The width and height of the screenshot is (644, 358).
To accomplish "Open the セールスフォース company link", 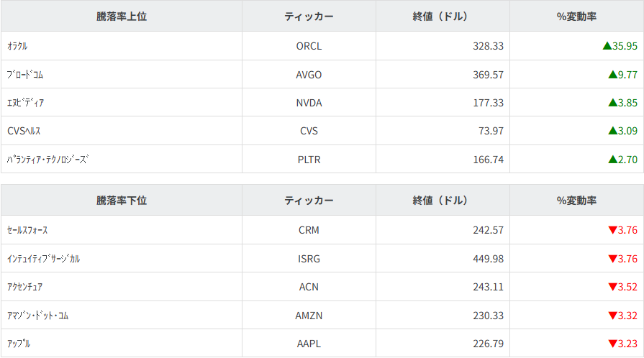I will (27, 231).
